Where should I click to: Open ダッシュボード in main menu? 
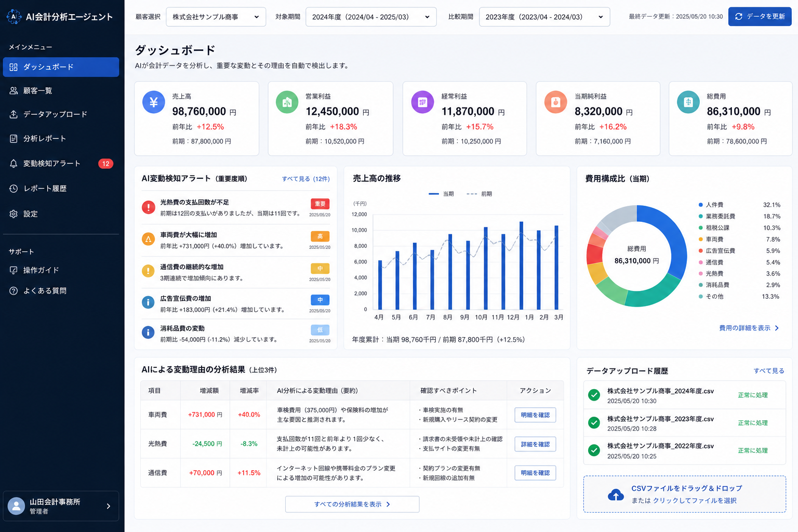[x=61, y=67]
